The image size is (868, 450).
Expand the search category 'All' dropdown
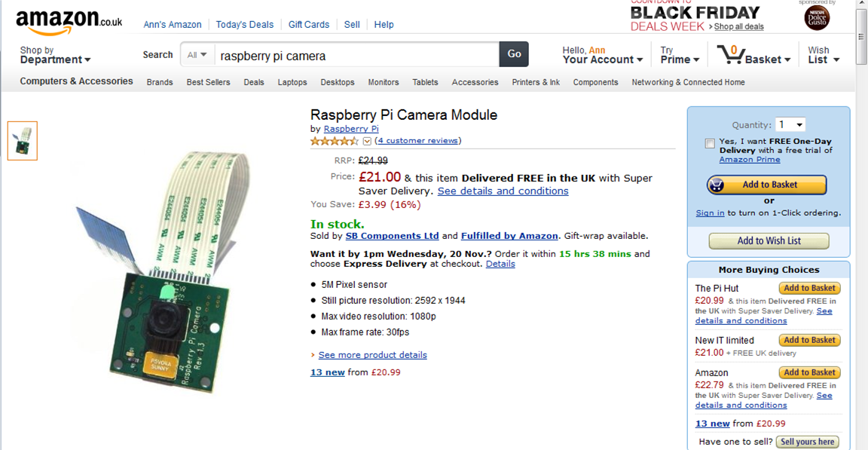(x=197, y=55)
